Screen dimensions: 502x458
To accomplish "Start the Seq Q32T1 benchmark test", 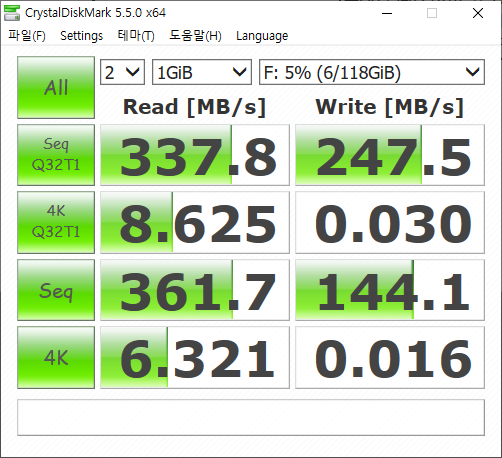I will click(x=56, y=155).
